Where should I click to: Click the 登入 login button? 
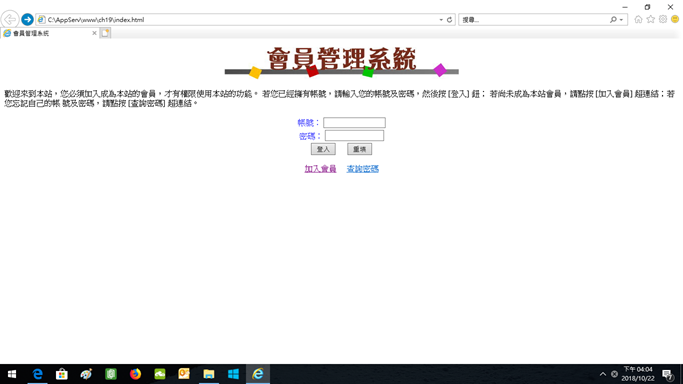point(323,149)
